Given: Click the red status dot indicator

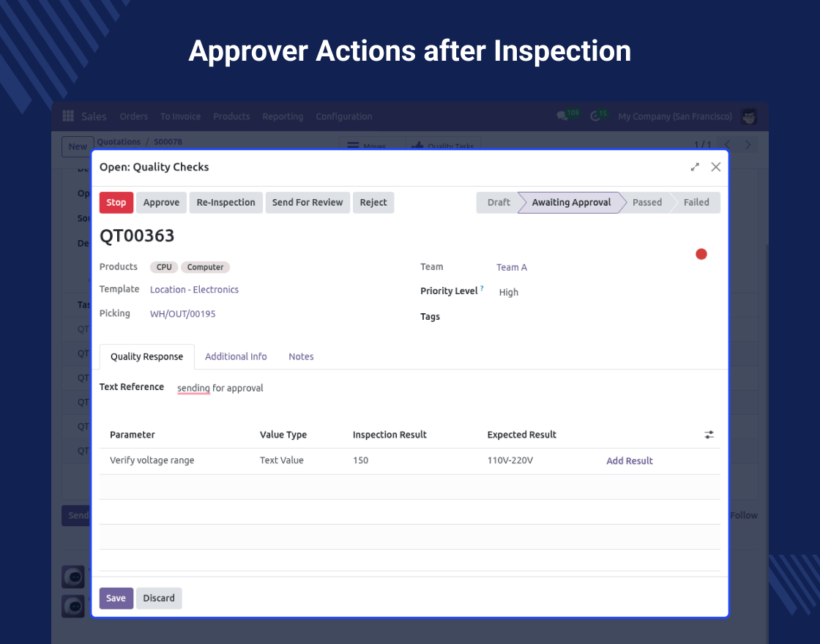Looking at the screenshot, I should point(701,254).
